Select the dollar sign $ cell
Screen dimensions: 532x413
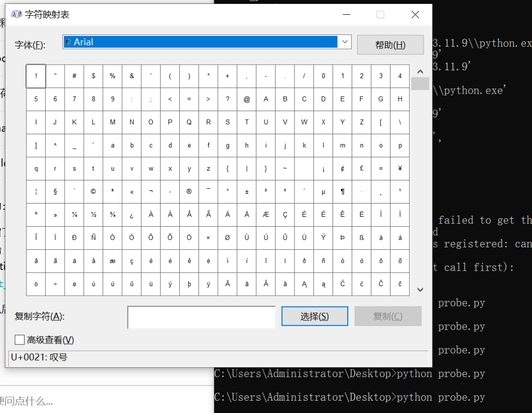(x=93, y=76)
